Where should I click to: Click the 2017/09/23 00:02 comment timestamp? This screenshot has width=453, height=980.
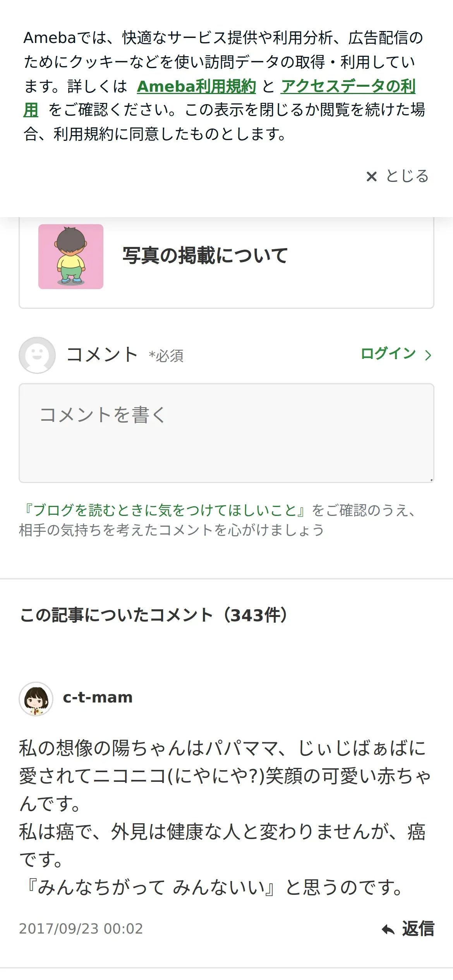tap(81, 929)
